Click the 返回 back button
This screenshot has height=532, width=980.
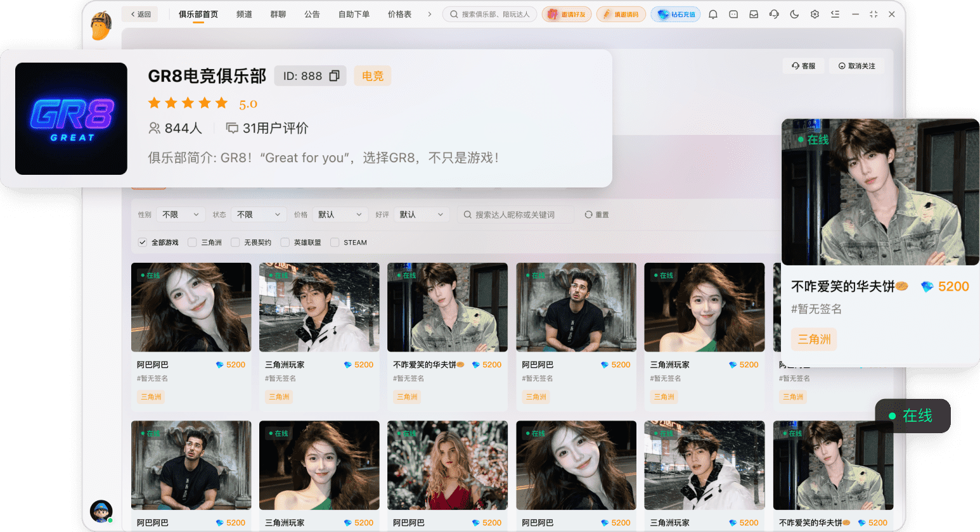(141, 14)
